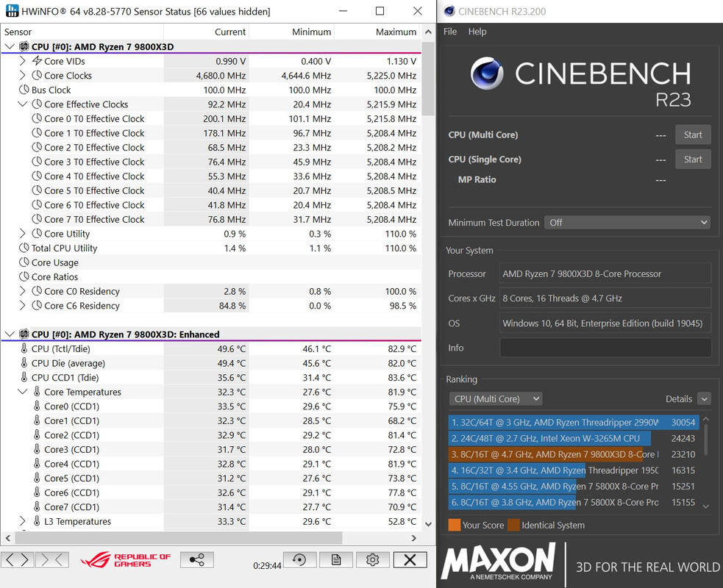
Task: Expand the Core Utility row
Action: click(x=22, y=233)
